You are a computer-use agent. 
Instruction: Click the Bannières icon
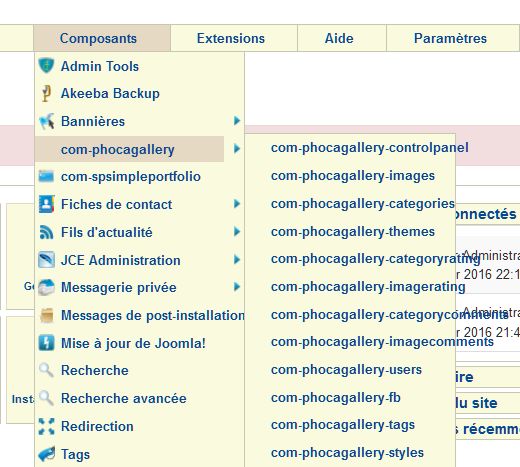click(46, 121)
